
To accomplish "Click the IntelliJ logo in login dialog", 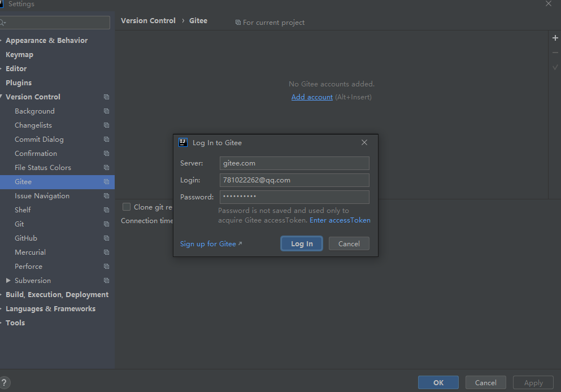I will (183, 142).
